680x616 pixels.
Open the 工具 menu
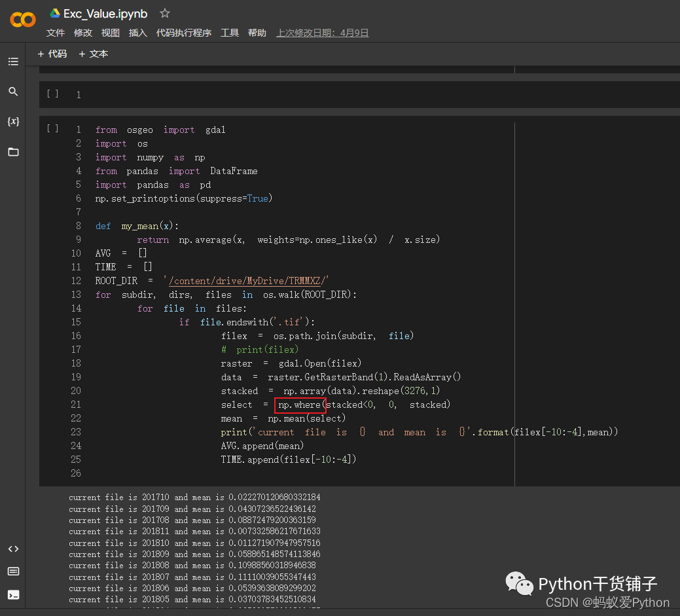coord(230,33)
